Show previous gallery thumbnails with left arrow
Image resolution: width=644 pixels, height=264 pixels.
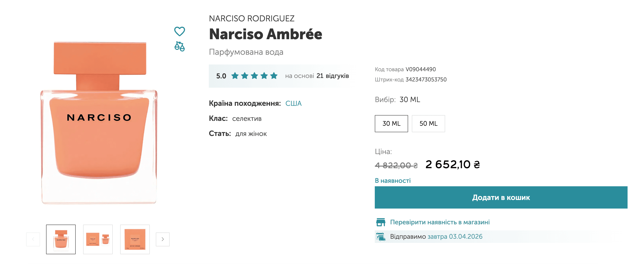(33, 239)
